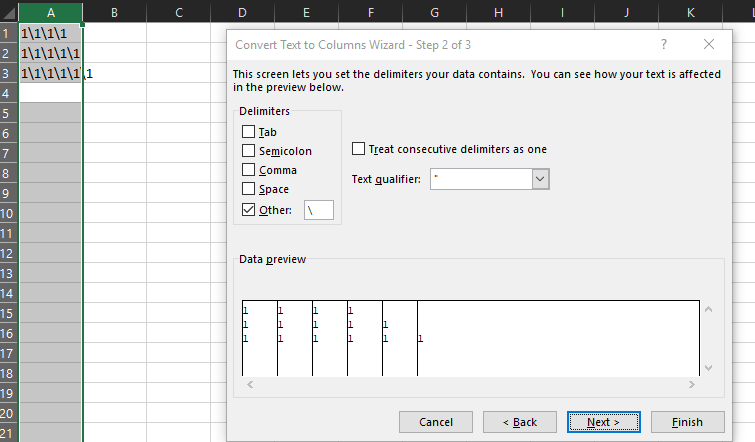
Task: Click the Other delimiter text field
Action: 318,210
